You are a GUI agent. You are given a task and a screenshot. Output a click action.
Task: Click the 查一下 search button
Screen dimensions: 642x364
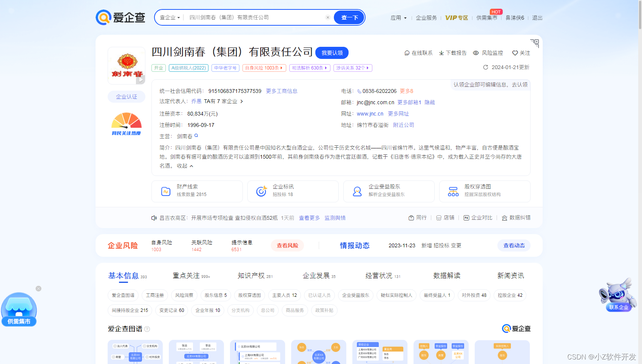pyautogui.click(x=349, y=17)
